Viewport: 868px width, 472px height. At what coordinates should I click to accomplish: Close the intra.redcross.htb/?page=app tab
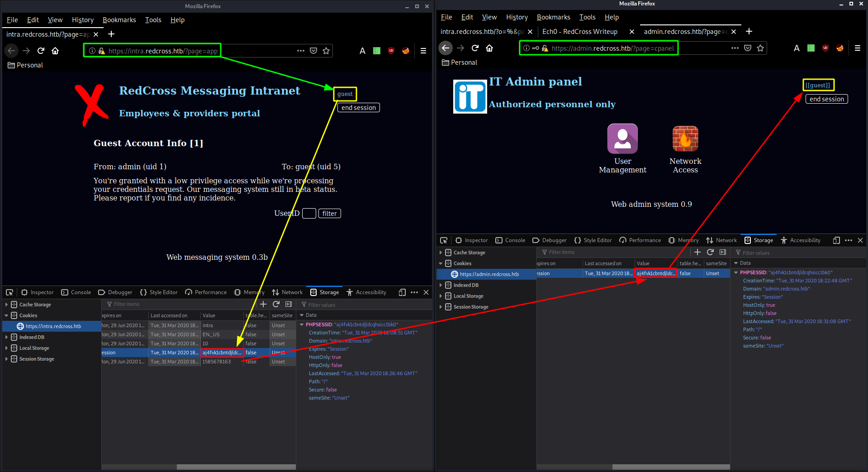click(x=96, y=34)
